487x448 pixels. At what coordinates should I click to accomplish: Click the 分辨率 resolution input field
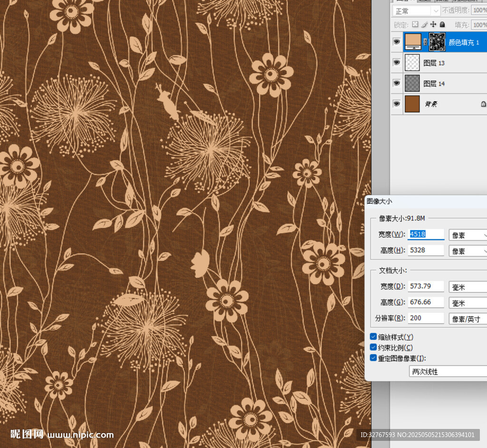(x=426, y=318)
